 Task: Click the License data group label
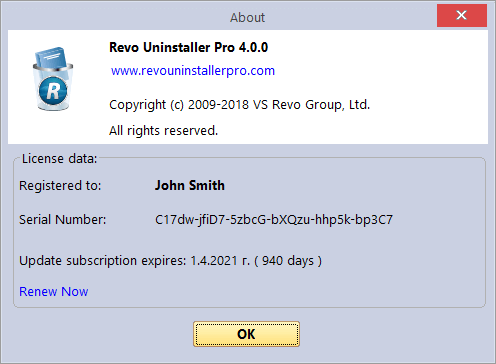point(59,159)
